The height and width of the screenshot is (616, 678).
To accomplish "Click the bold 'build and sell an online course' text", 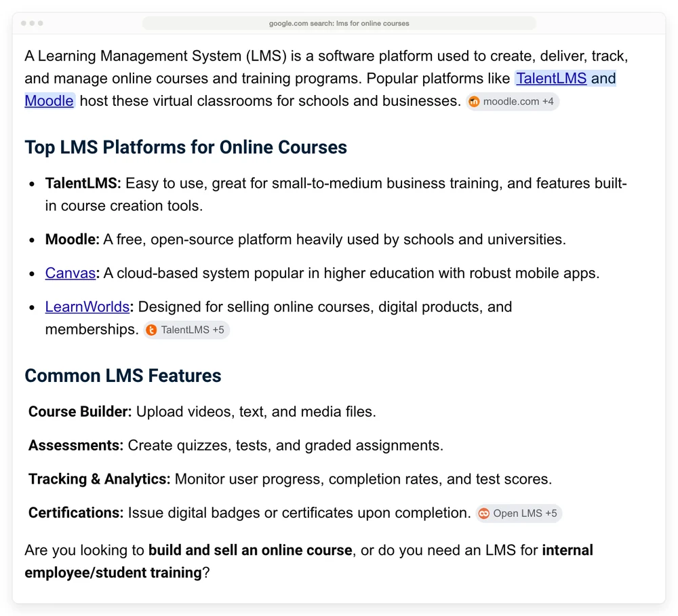I will click(250, 550).
